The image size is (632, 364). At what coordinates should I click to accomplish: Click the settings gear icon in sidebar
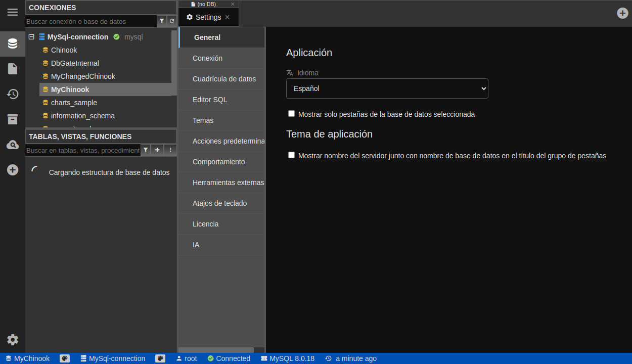(13, 340)
